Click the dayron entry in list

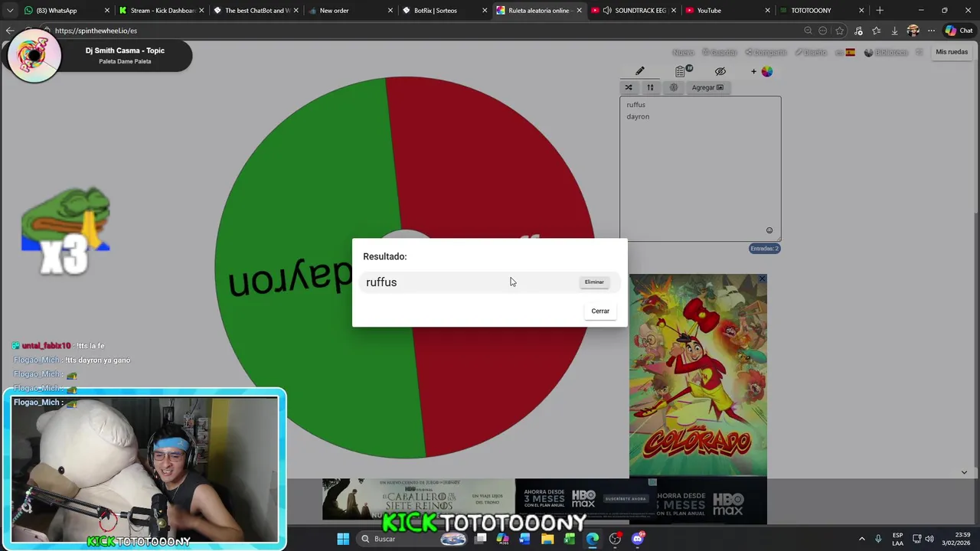point(638,116)
